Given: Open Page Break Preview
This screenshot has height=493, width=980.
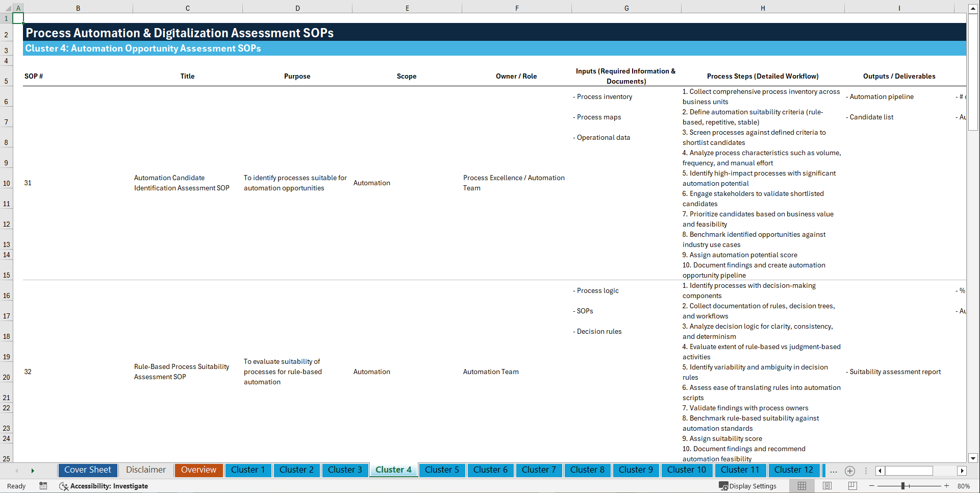Looking at the screenshot, I should click(x=851, y=486).
